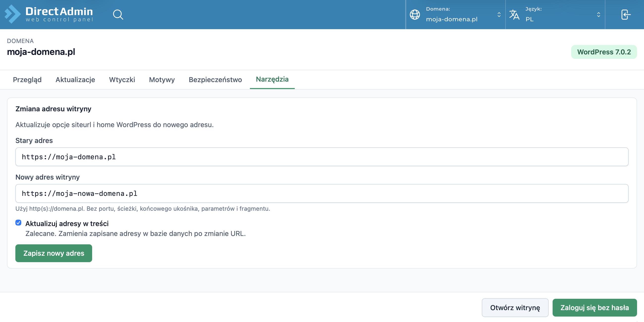Open the Wtyczki tab

click(122, 80)
